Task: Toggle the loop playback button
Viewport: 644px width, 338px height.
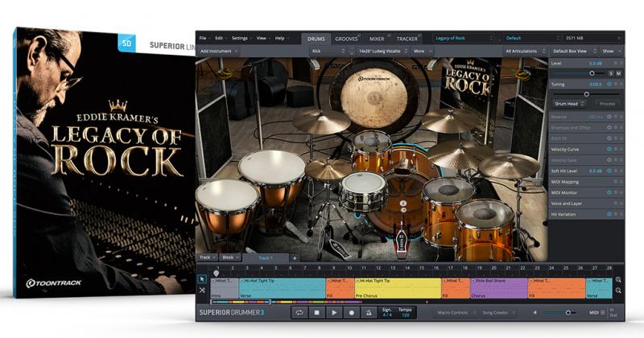Action: pyautogui.click(x=299, y=311)
